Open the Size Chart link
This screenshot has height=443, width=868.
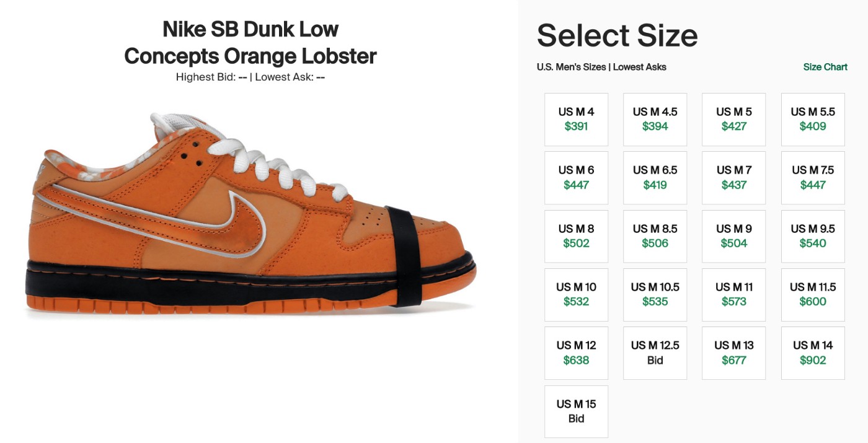(x=825, y=67)
